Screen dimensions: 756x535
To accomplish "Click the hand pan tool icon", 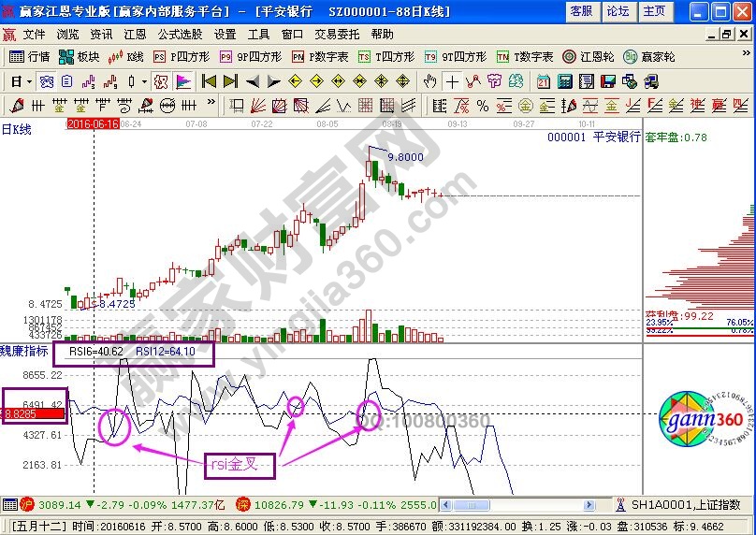I will (x=430, y=80).
